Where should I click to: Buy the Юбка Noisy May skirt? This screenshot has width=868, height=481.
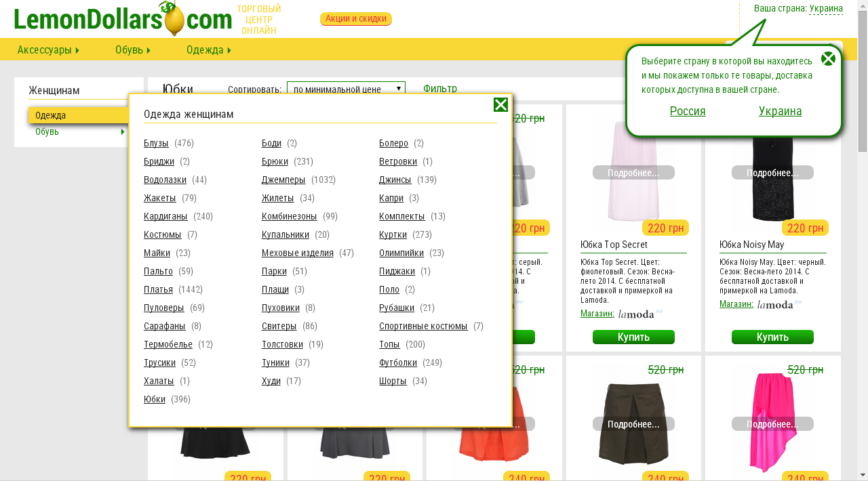(x=772, y=337)
